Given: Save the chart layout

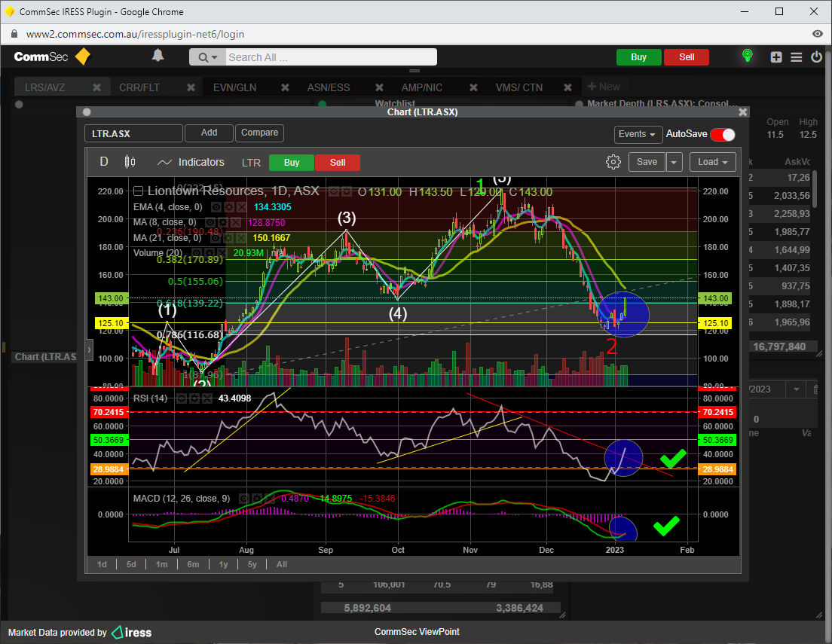Looking at the screenshot, I should tap(647, 163).
